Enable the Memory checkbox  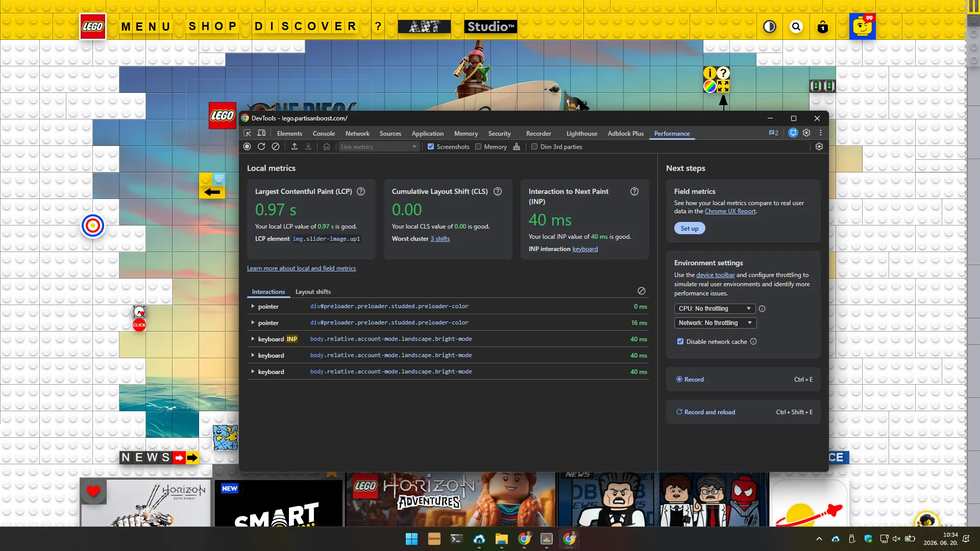click(x=478, y=147)
